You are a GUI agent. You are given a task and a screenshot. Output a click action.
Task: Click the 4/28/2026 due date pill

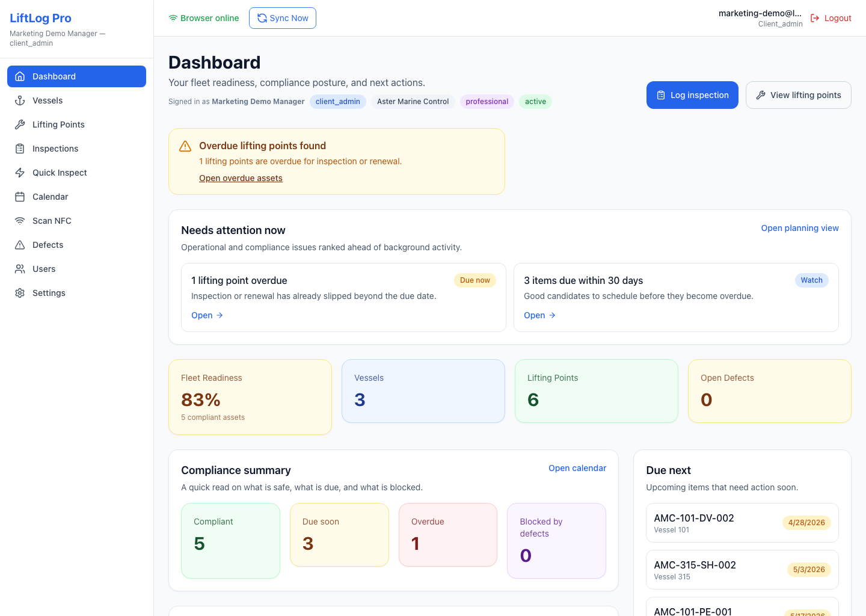click(x=806, y=523)
